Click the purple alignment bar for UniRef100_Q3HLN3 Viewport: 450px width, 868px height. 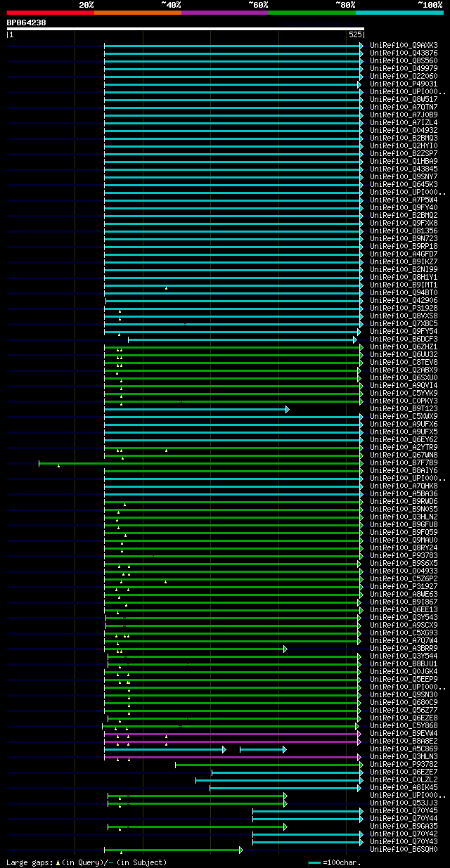click(x=233, y=757)
